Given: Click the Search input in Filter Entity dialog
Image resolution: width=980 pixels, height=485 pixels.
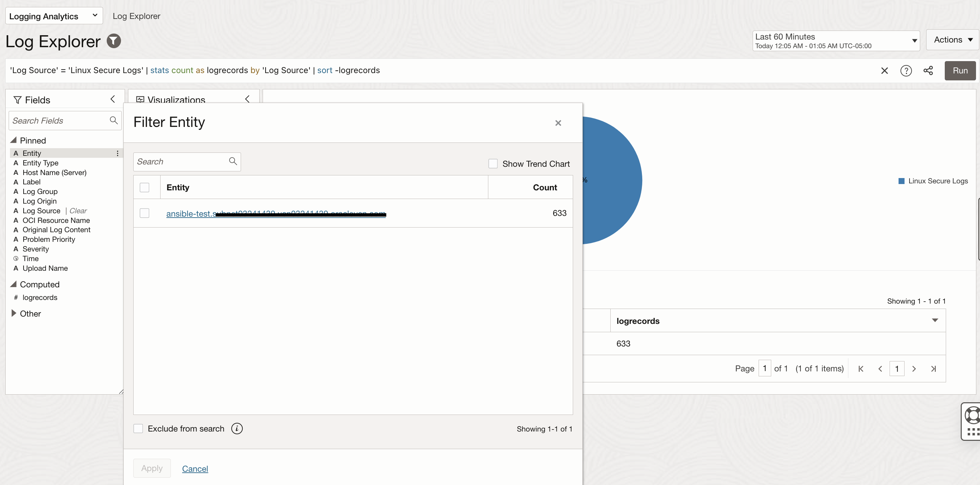Looking at the screenshot, I should click(182, 162).
